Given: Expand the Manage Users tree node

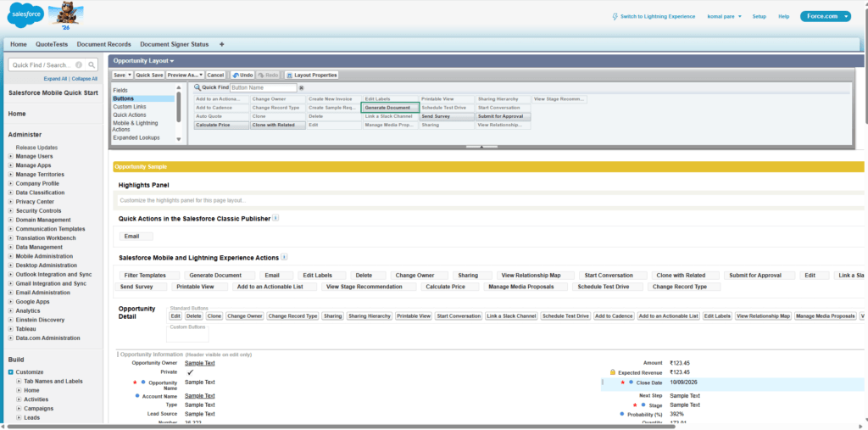Looking at the screenshot, I should (10, 156).
